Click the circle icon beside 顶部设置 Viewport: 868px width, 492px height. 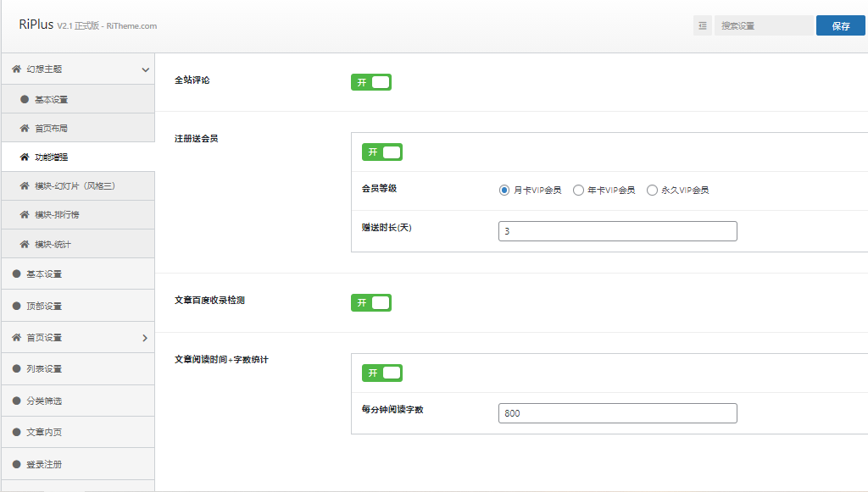(16, 306)
